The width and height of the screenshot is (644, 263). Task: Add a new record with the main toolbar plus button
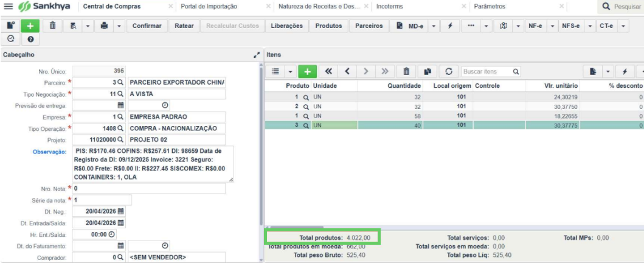(x=30, y=26)
